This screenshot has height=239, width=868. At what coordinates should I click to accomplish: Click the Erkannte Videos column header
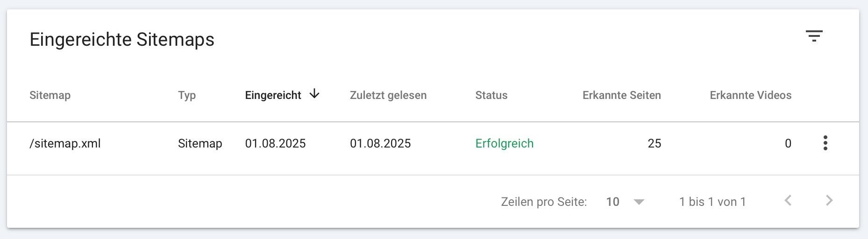(751, 95)
